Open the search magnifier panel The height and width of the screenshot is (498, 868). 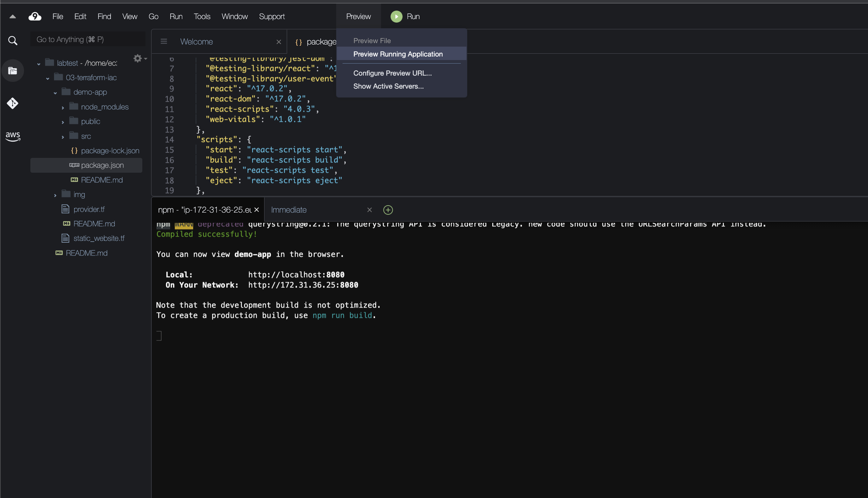coord(13,41)
